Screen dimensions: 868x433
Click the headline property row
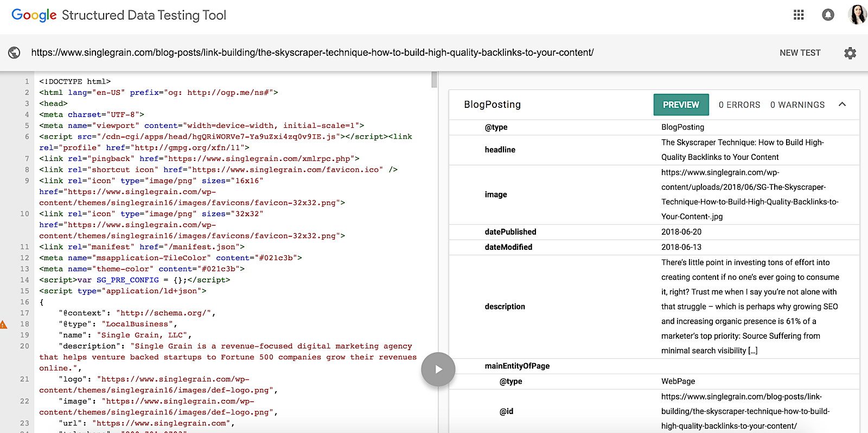click(654, 150)
